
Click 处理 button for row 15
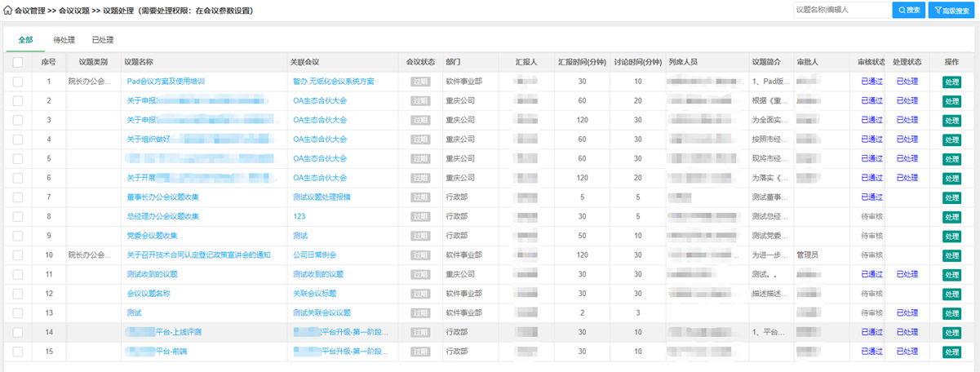click(x=951, y=352)
